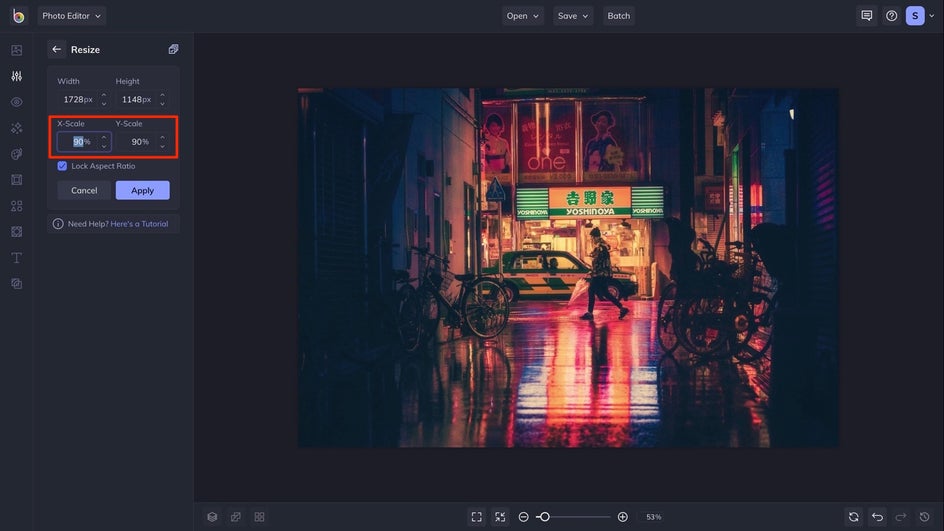Screen dimensions: 944x531
Task: Toggle the Lock Aspect Ratio checkbox
Action: [x=62, y=166]
